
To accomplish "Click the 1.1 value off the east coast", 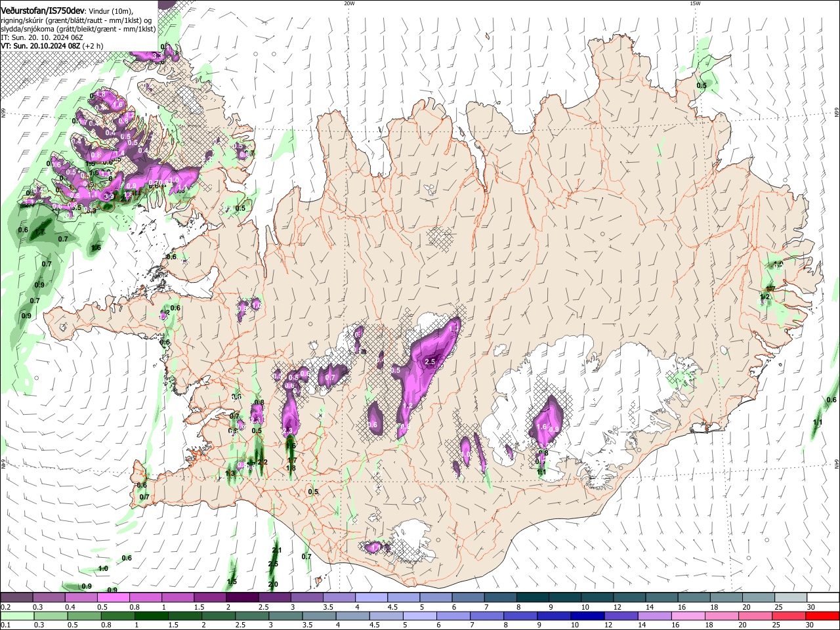I will pos(818,422).
